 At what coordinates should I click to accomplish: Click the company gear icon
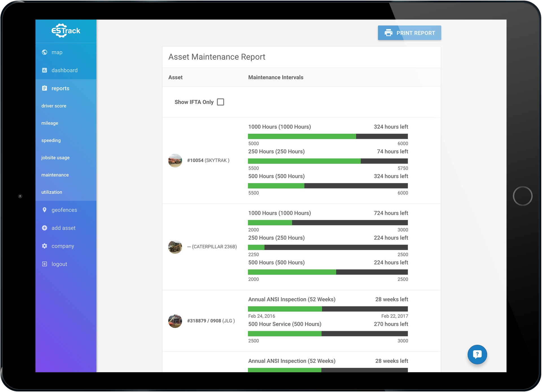45,246
